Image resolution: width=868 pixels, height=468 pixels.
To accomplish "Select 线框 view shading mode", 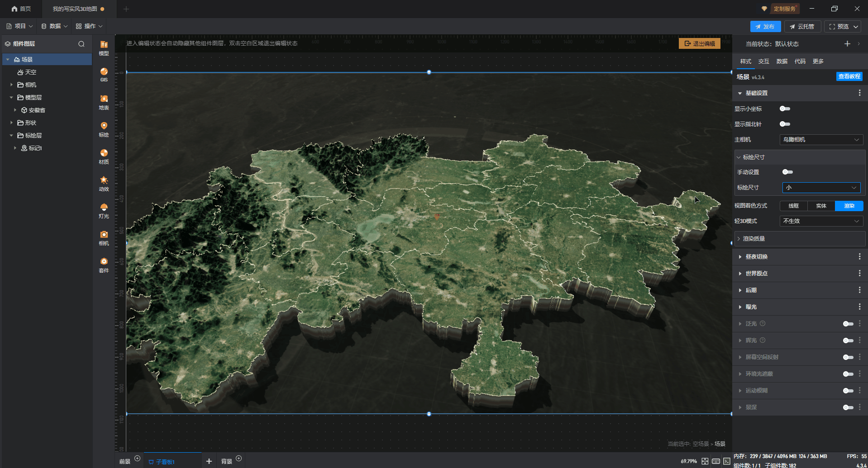I will (x=793, y=206).
